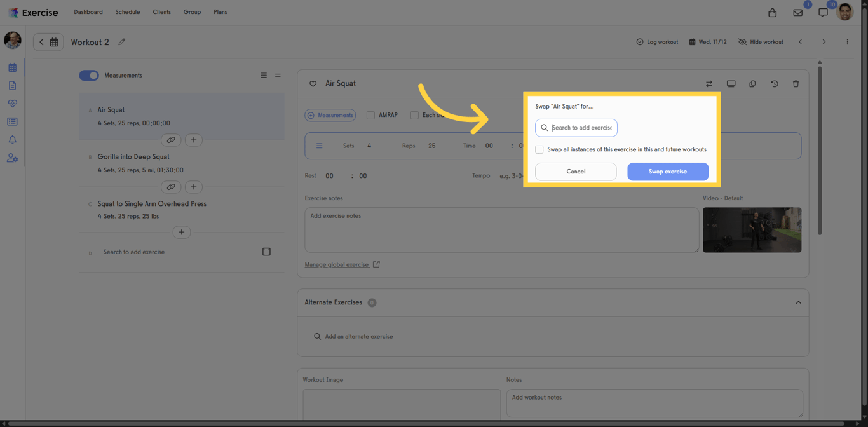Click the drag handle in sets row
The width and height of the screenshot is (868, 427).
point(319,146)
